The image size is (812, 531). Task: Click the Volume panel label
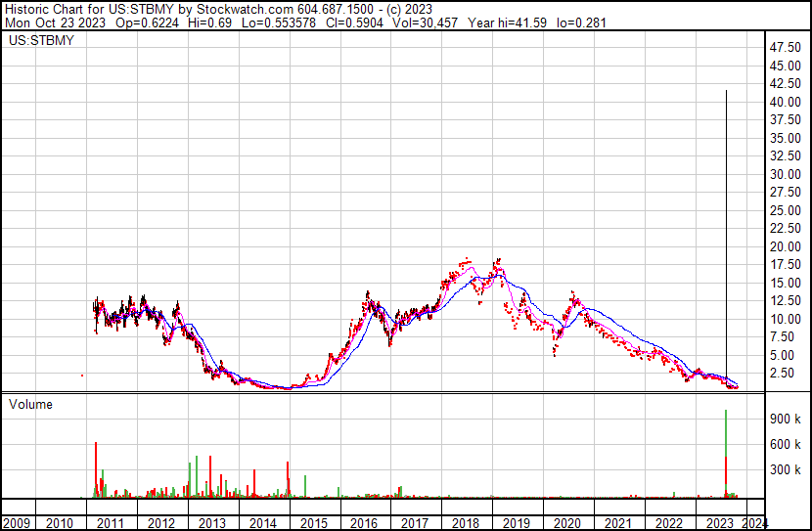pyautogui.click(x=30, y=404)
